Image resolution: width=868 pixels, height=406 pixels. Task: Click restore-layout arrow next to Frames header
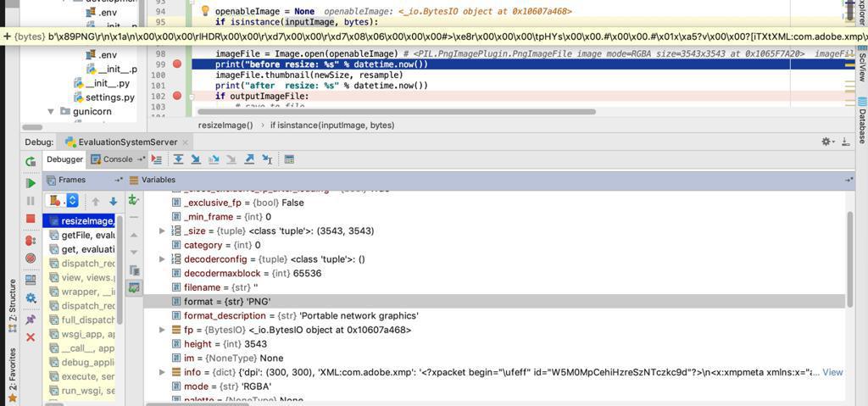tap(119, 180)
